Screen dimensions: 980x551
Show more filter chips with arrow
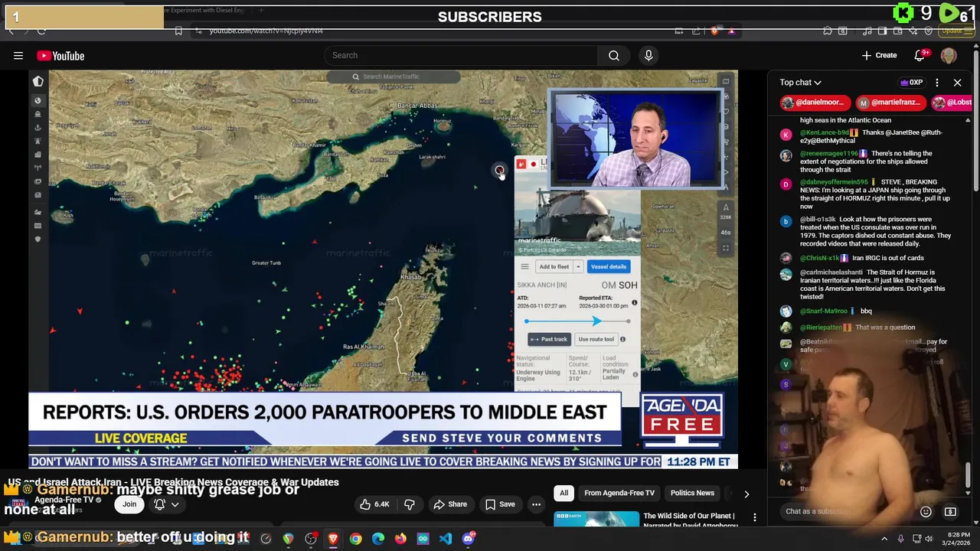tap(746, 494)
